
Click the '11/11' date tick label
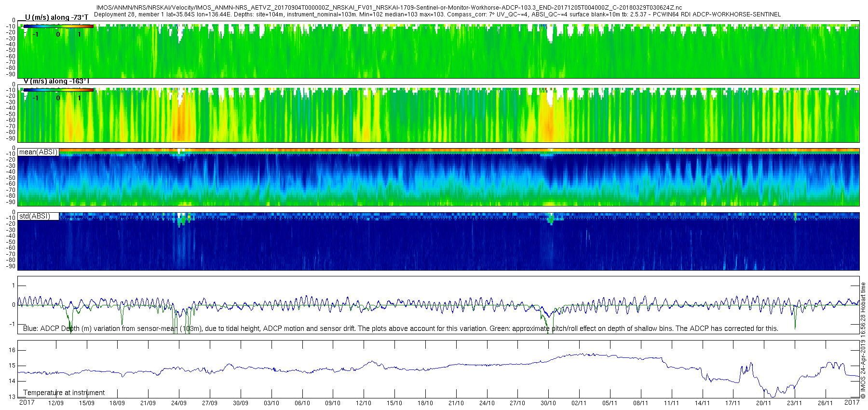pyautogui.click(x=671, y=403)
